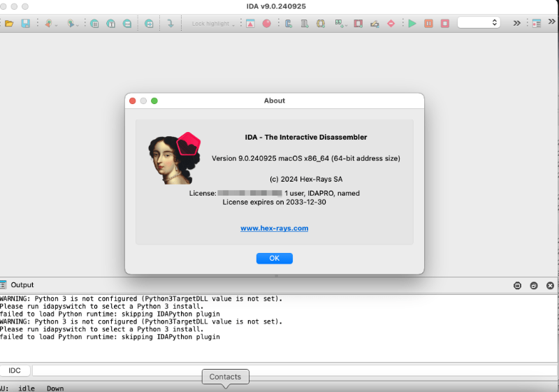Open the string icon dropdown arrow
The height and width of the screenshot is (392, 559).
346,25
